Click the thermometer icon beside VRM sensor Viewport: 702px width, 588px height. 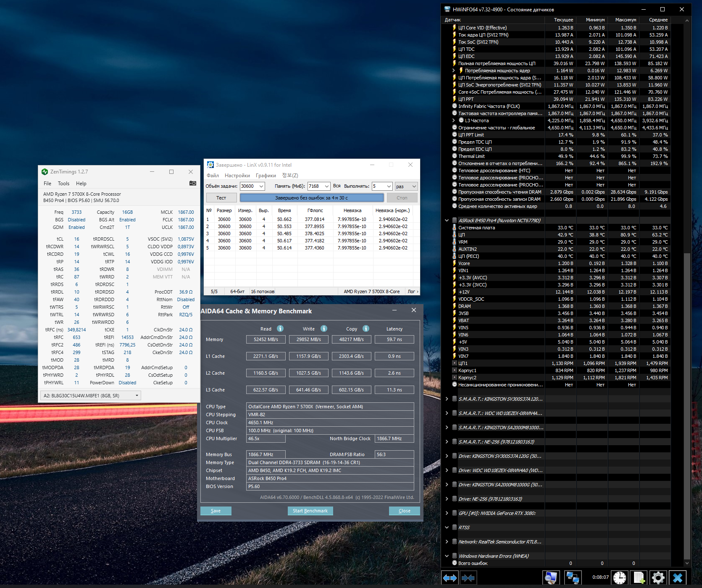(x=454, y=242)
